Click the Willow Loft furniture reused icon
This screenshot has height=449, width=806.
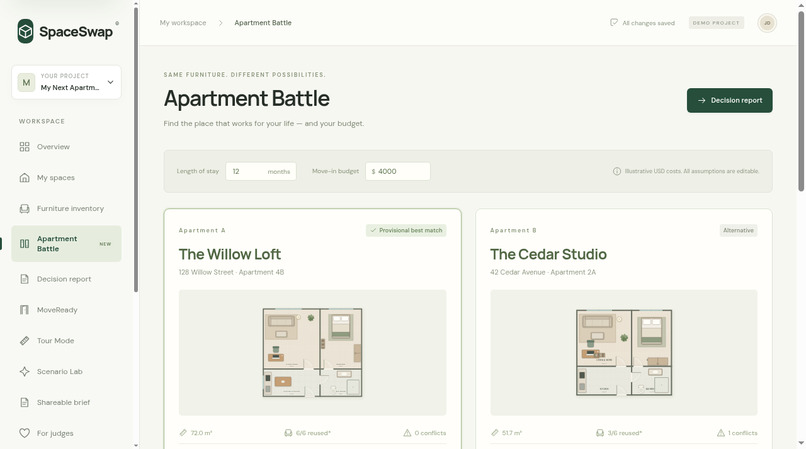click(288, 433)
